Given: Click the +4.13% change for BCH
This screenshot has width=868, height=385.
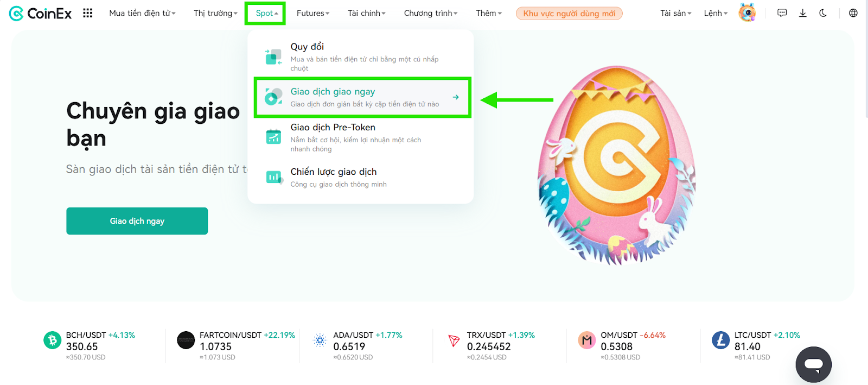Looking at the screenshot, I should [x=122, y=335].
